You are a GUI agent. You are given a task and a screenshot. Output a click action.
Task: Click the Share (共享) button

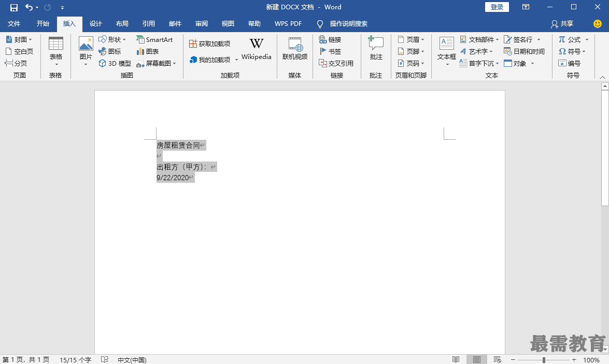(x=562, y=24)
